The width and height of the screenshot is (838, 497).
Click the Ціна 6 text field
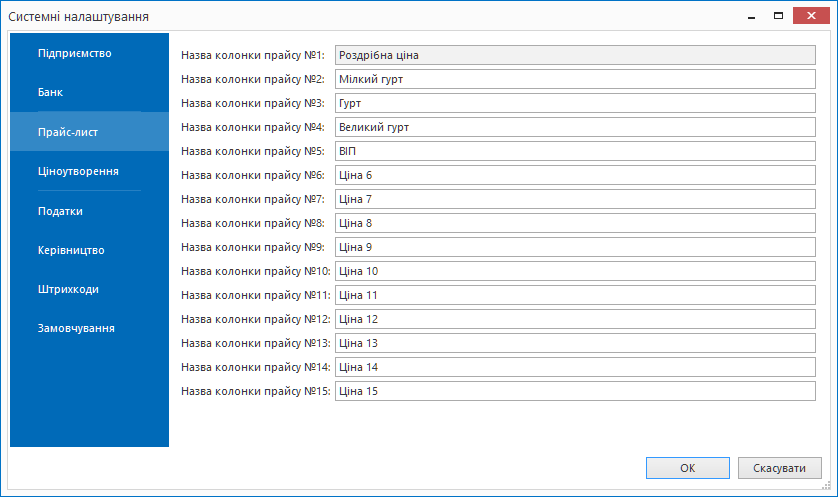tap(575, 175)
